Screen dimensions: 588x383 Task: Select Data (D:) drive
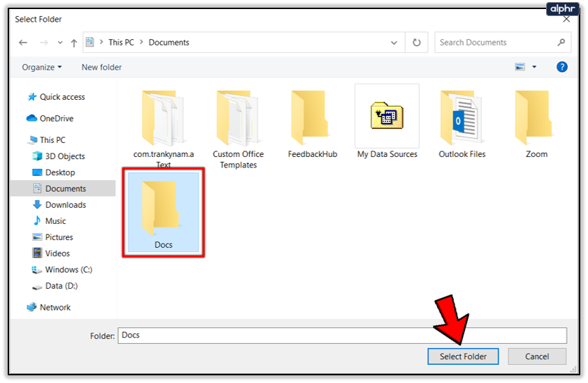pyautogui.click(x=54, y=286)
